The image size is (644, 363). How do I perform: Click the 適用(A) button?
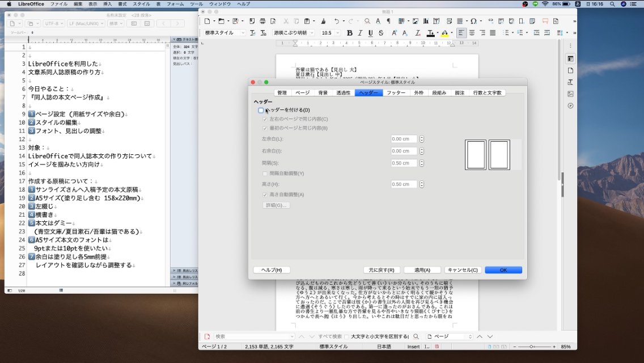pyautogui.click(x=422, y=270)
